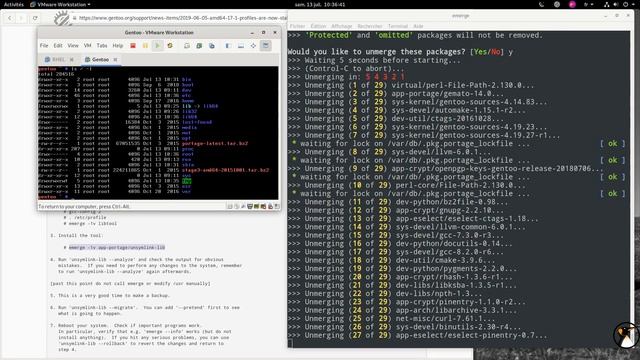This screenshot has height=360, width=640.
Task: Click the browser back arrow button
Action: (x=10, y=18)
